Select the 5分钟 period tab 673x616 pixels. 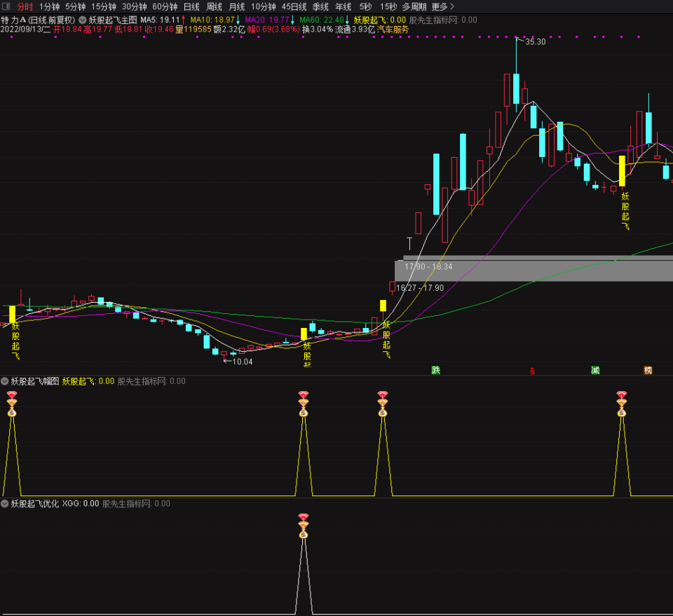[76, 7]
